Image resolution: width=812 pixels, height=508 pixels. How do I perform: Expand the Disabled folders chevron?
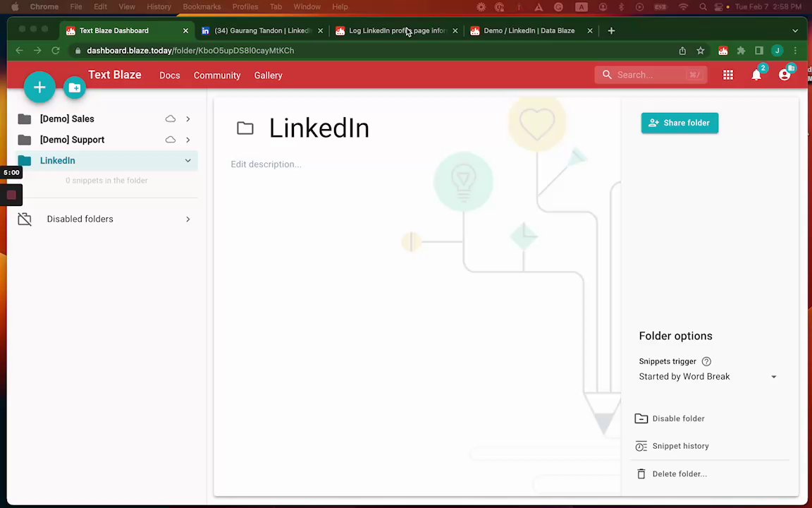coord(188,219)
